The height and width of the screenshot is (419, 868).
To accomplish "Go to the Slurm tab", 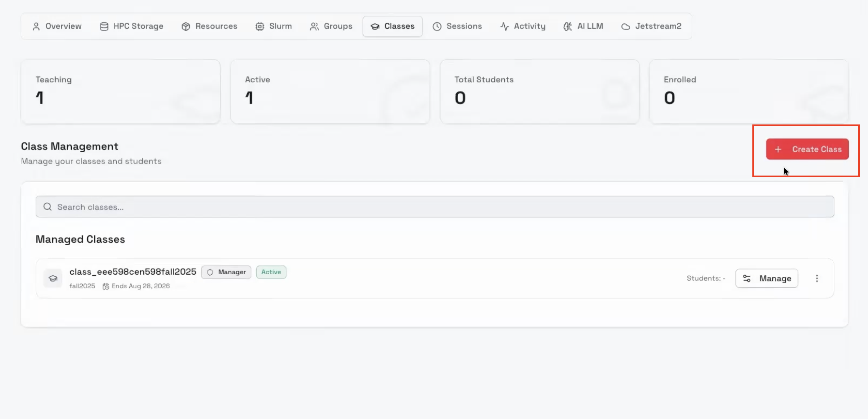I will [273, 26].
